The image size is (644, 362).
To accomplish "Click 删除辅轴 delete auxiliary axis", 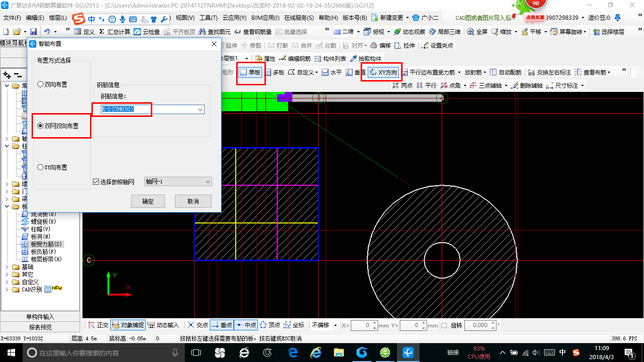I will coord(527,86).
